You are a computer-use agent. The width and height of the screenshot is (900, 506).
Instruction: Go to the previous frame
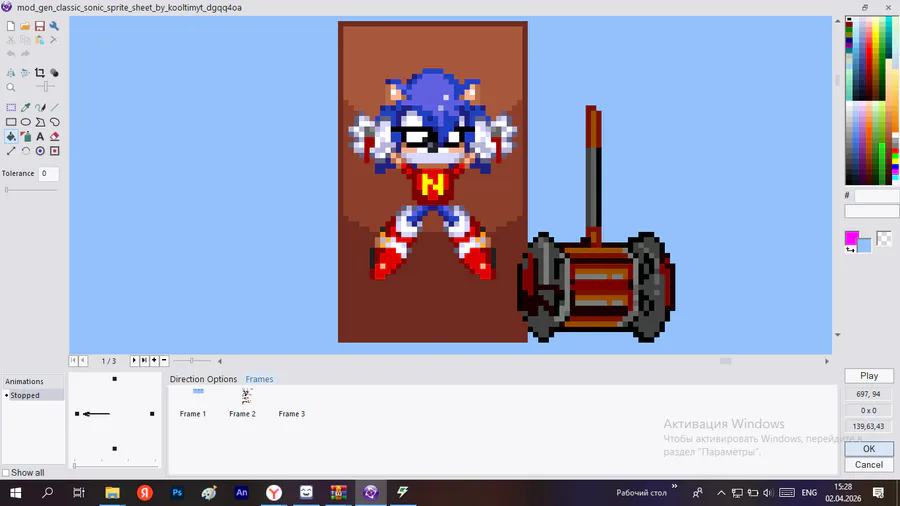[x=83, y=360]
